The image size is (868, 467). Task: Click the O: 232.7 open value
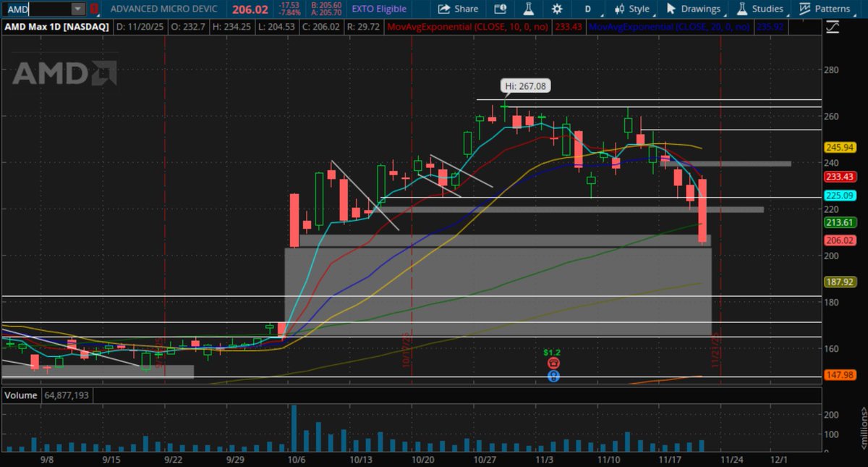pos(188,26)
